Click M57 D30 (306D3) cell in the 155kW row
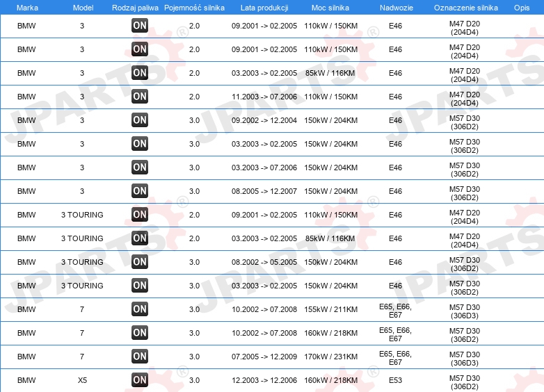Image resolution: width=544 pixels, height=392 pixels. click(x=465, y=311)
